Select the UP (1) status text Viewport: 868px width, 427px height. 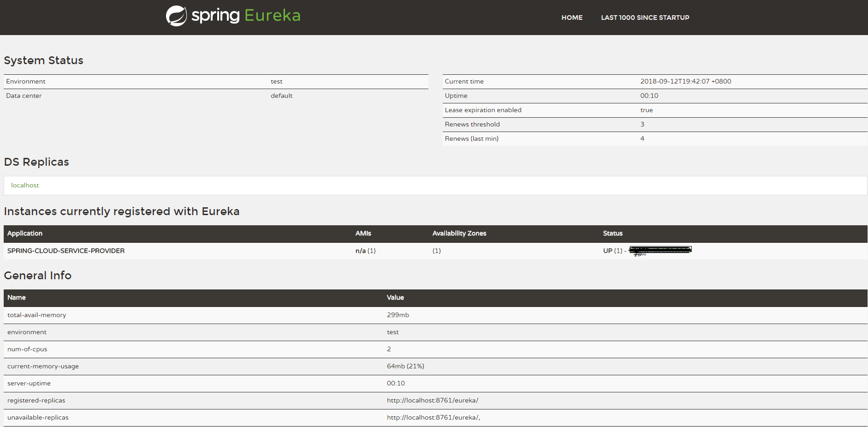coord(612,251)
